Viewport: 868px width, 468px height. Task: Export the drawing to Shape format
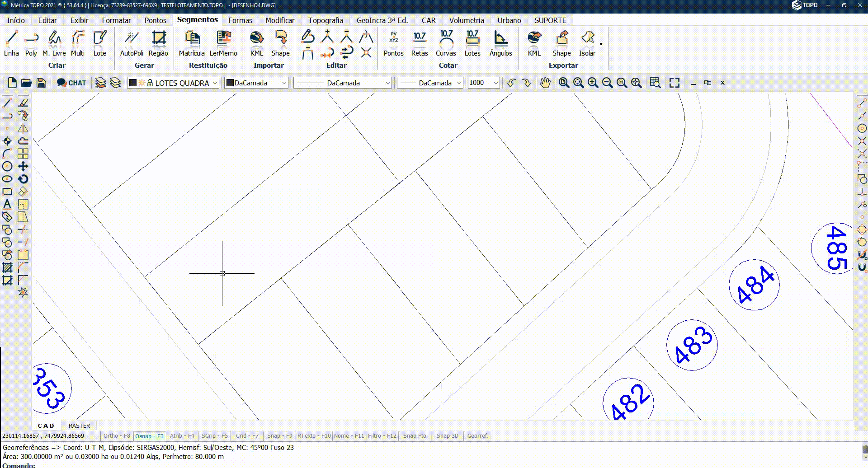tap(562, 43)
